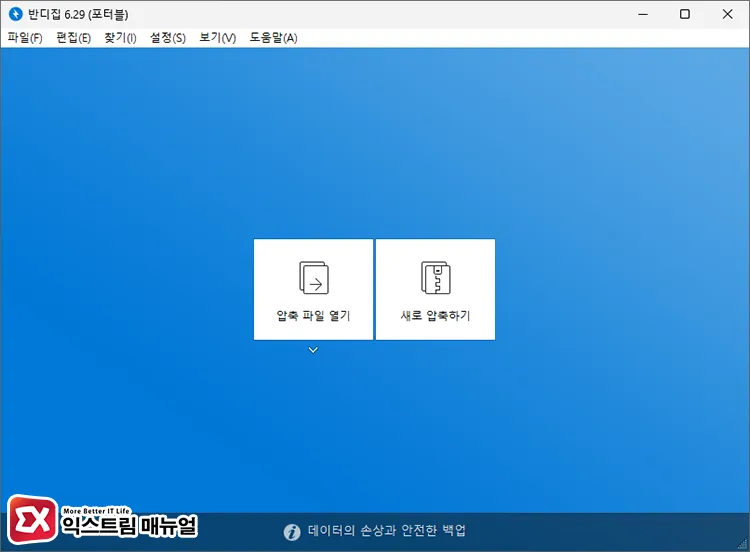Open the 설정(S) menu
The image size is (750, 552).
tap(168, 38)
